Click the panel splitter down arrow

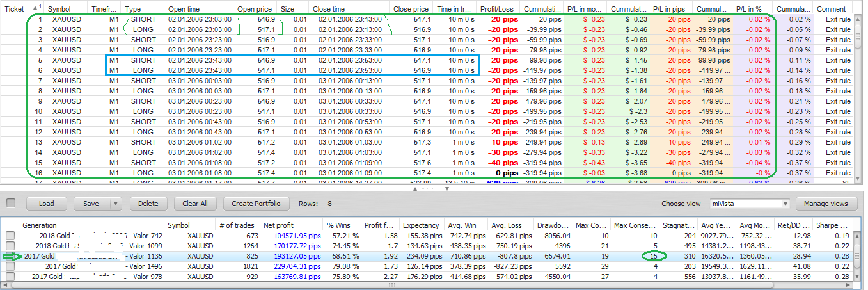pyautogui.click(x=446, y=189)
